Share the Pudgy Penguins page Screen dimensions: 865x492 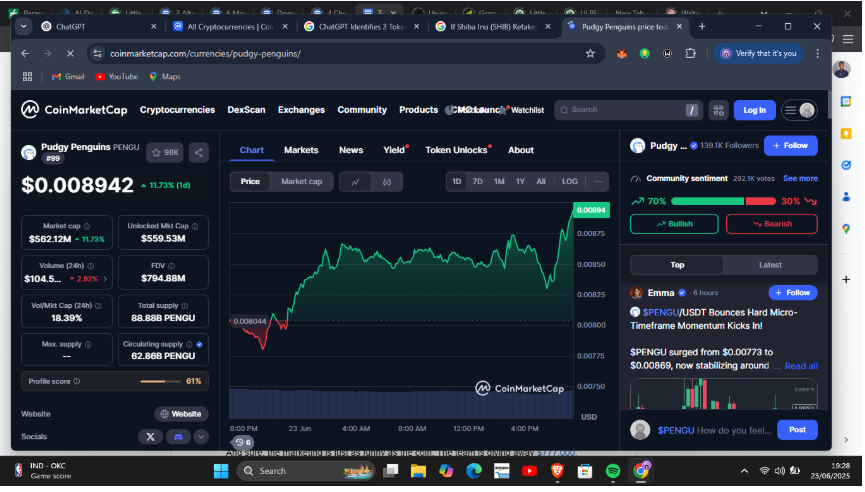pos(199,152)
